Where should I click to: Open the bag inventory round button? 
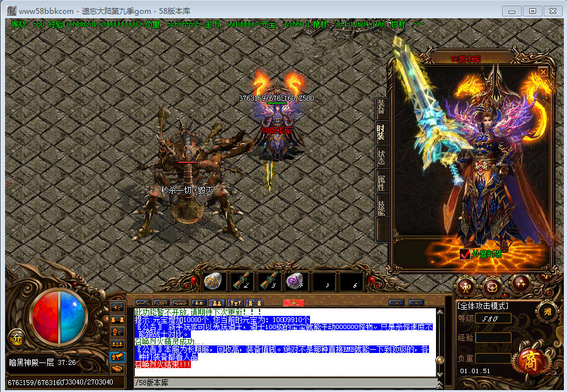492,287
